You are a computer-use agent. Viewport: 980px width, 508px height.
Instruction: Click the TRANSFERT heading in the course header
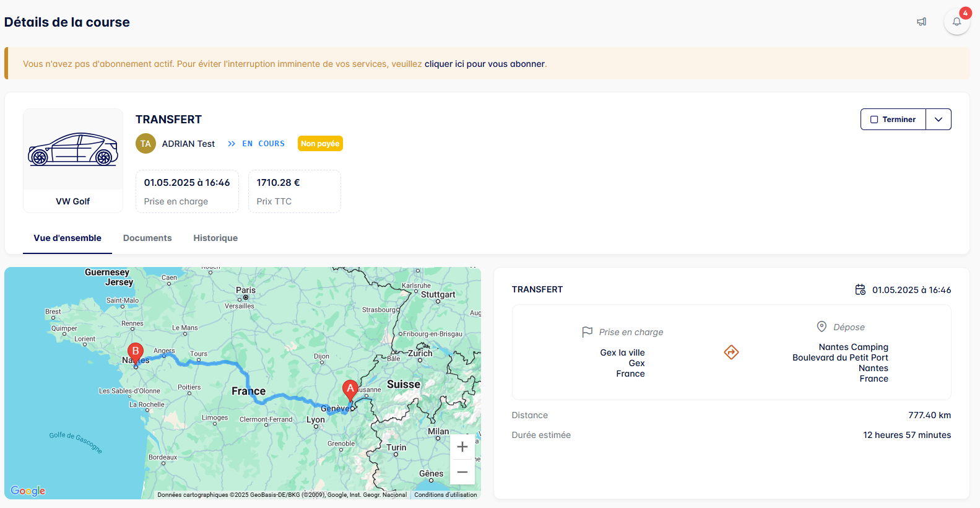click(x=168, y=120)
